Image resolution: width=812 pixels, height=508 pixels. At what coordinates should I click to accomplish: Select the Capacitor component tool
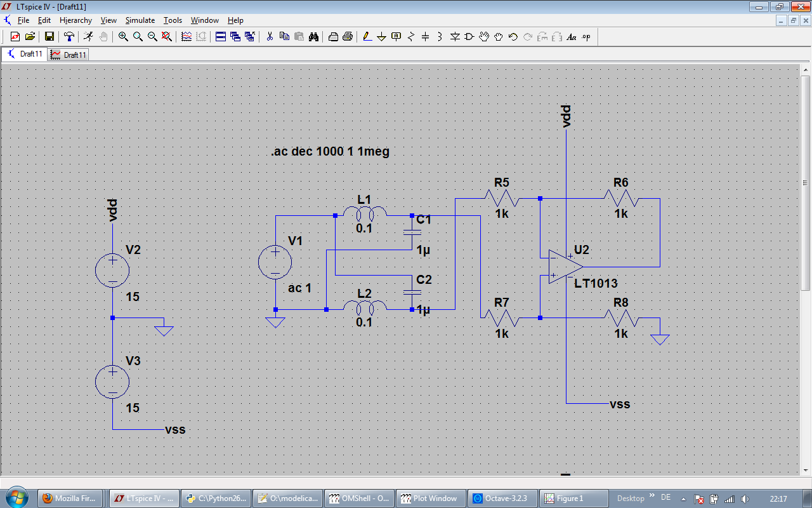425,37
